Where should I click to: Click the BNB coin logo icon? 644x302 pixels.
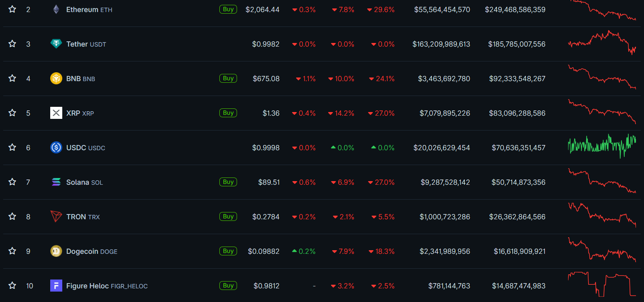click(x=56, y=78)
